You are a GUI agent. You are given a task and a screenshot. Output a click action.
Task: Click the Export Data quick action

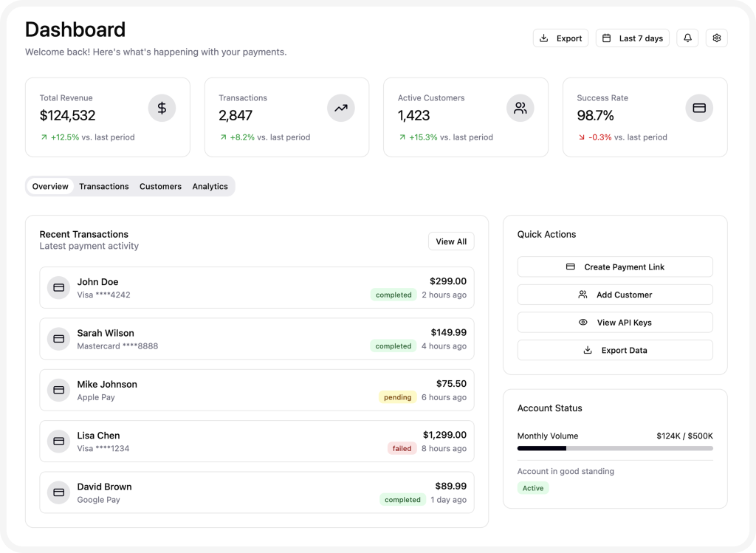[615, 351]
